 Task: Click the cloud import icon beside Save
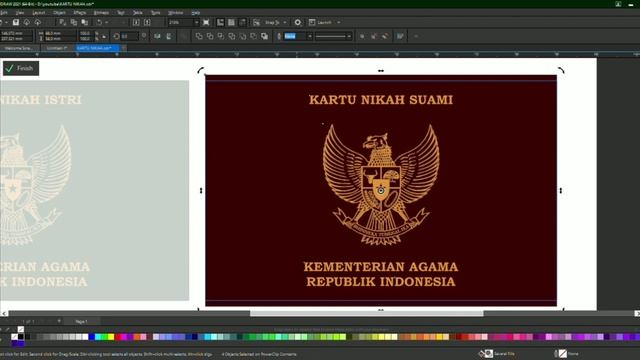point(27,22)
